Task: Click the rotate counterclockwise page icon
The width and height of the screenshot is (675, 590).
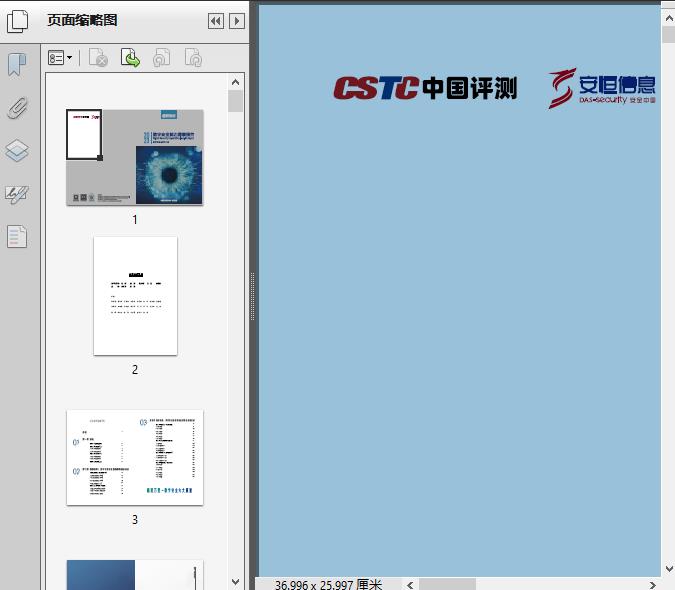Action: point(161,58)
